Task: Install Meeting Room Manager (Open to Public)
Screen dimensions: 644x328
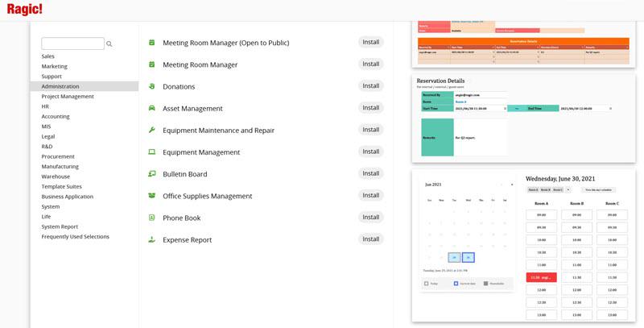Action: (x=371, y=43)
